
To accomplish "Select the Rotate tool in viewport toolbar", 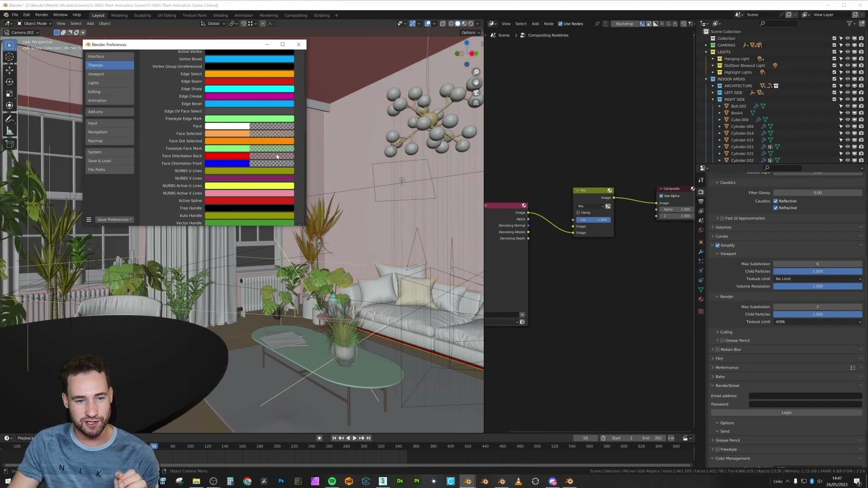I will 9,82.
